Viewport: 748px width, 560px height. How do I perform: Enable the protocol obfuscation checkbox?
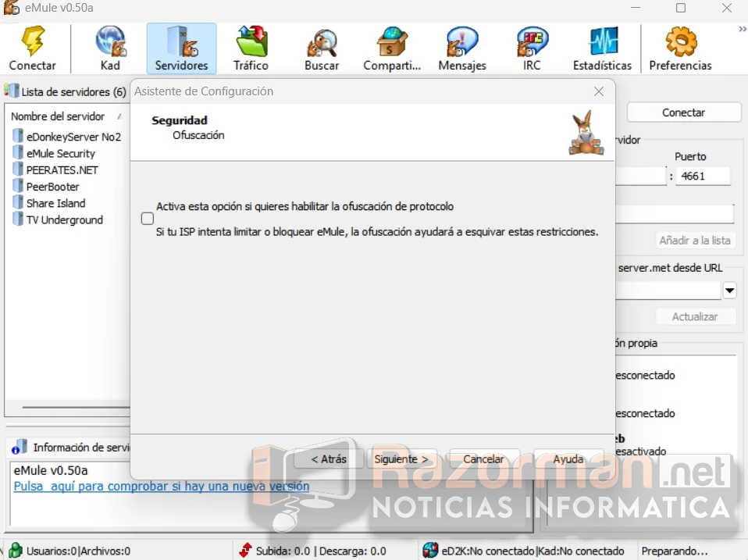(x=148, y=219)
